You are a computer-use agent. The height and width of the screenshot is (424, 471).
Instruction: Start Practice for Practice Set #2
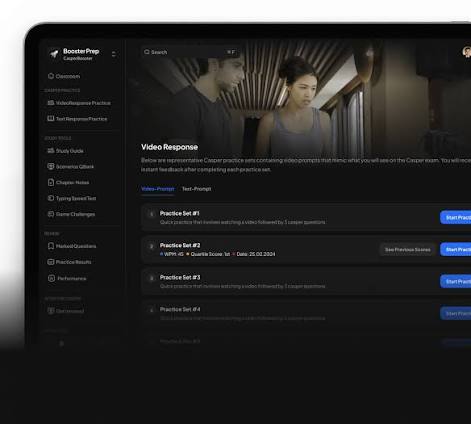pos(456,250)
